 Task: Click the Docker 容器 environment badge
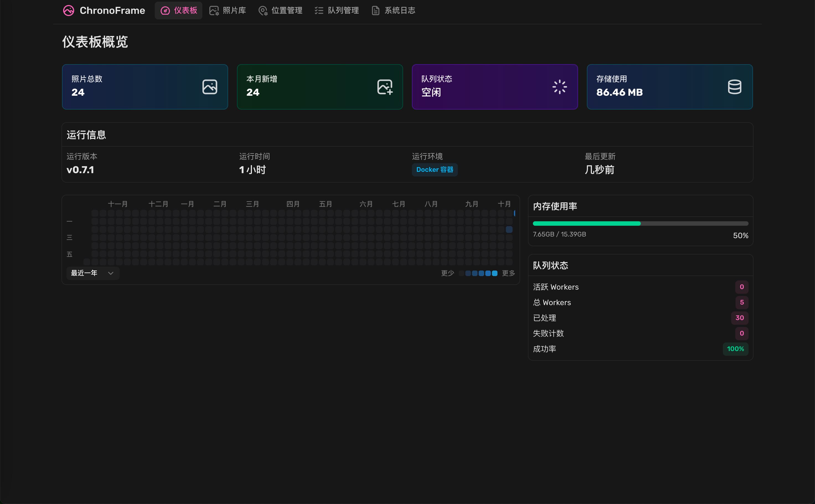434,170
